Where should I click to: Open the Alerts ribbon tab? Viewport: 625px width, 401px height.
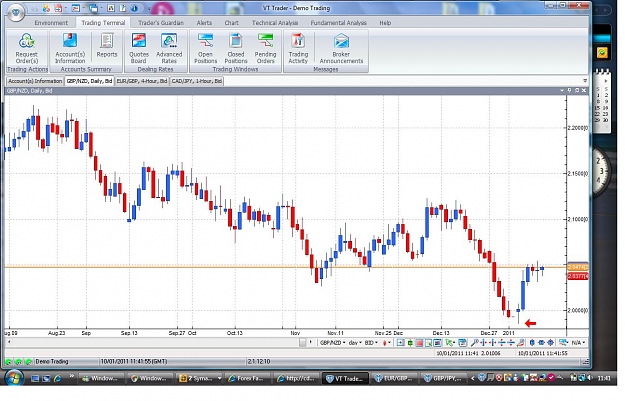click(x=204, y=23)
